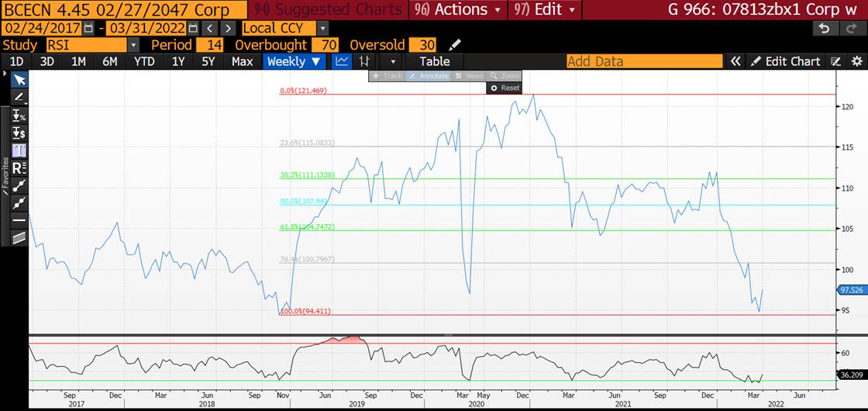Screen dimensions: 868x411
Task: Select the arrow pointer tool
Action: 19,80
